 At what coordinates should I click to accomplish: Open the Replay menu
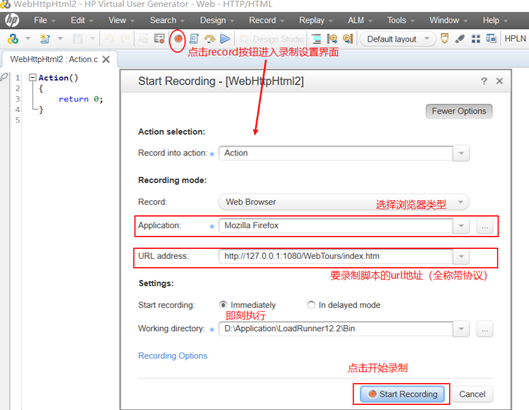[x=315, y=21]
